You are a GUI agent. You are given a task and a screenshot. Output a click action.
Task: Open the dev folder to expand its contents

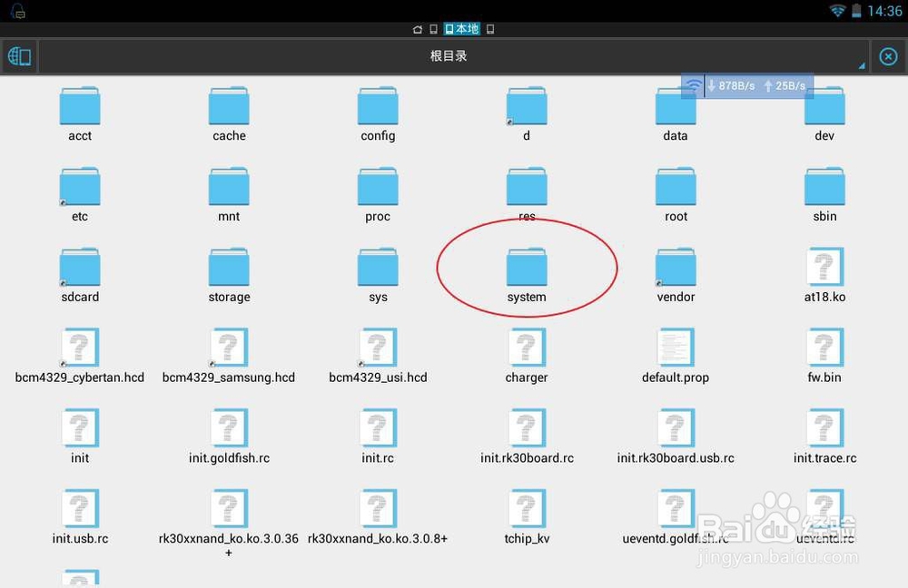tap(824, 107)
